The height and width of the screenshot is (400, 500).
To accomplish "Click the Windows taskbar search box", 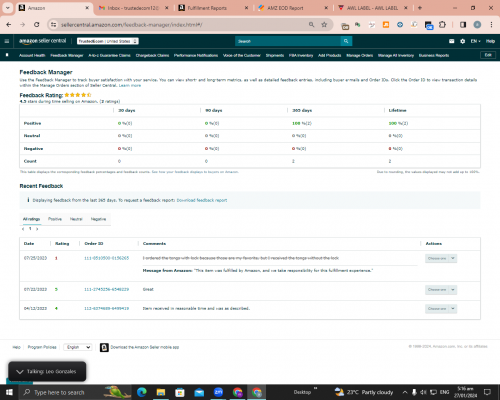I will point(75,392).
